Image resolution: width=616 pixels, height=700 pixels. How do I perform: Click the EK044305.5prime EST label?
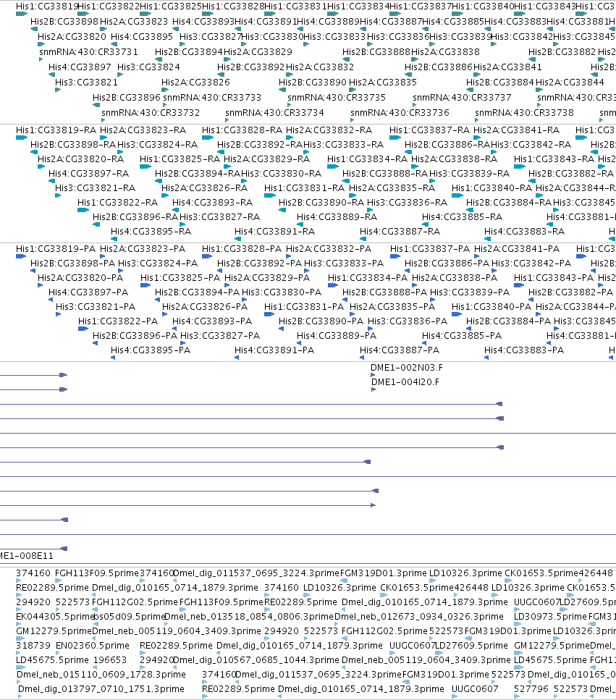[54, 617]
